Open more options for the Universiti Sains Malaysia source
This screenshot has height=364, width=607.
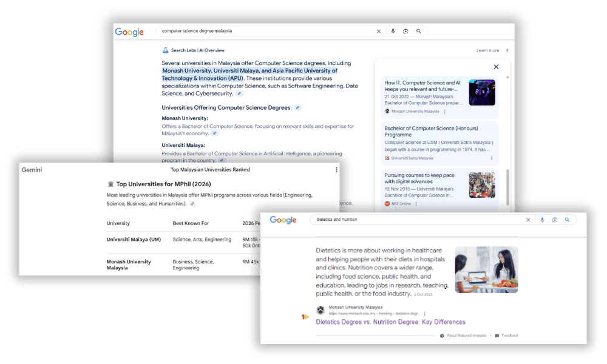coord(491,158)
